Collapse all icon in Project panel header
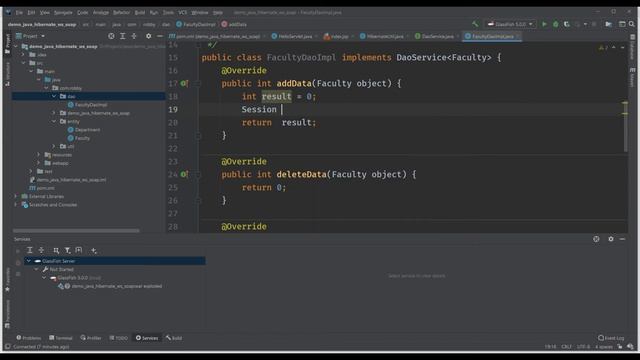640x360 pixels. pyautogui.click(x=134, y=36)
